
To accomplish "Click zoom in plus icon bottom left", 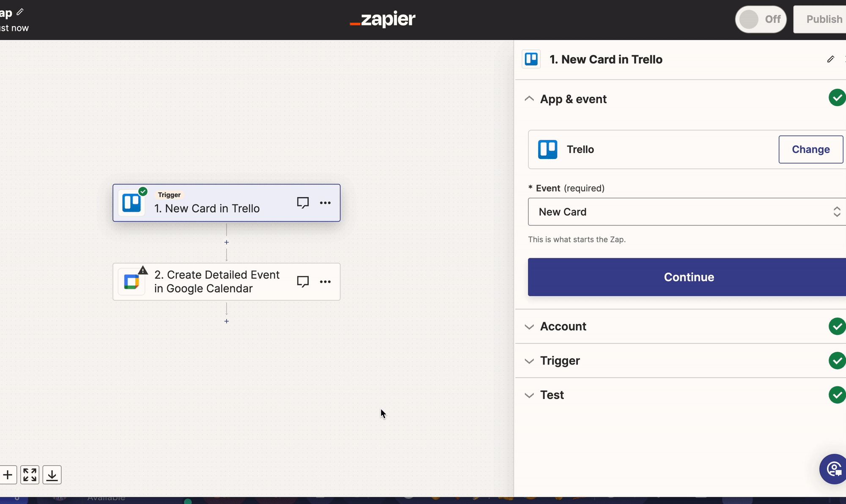I will click(8, 475).
